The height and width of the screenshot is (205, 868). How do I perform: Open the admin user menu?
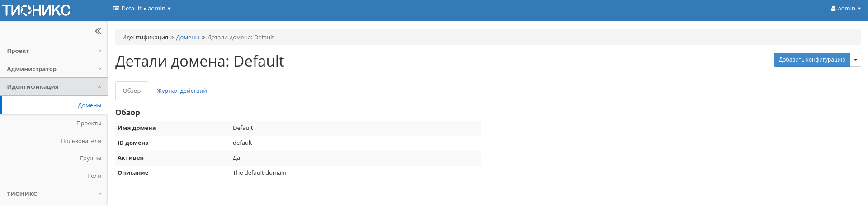click(845, 9)
